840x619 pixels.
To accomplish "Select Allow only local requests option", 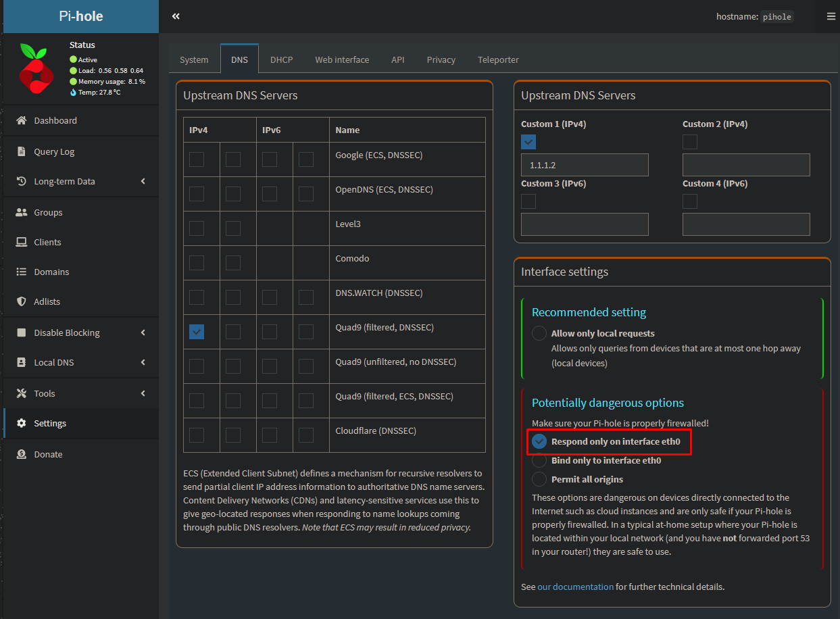I will pos(539,333).
